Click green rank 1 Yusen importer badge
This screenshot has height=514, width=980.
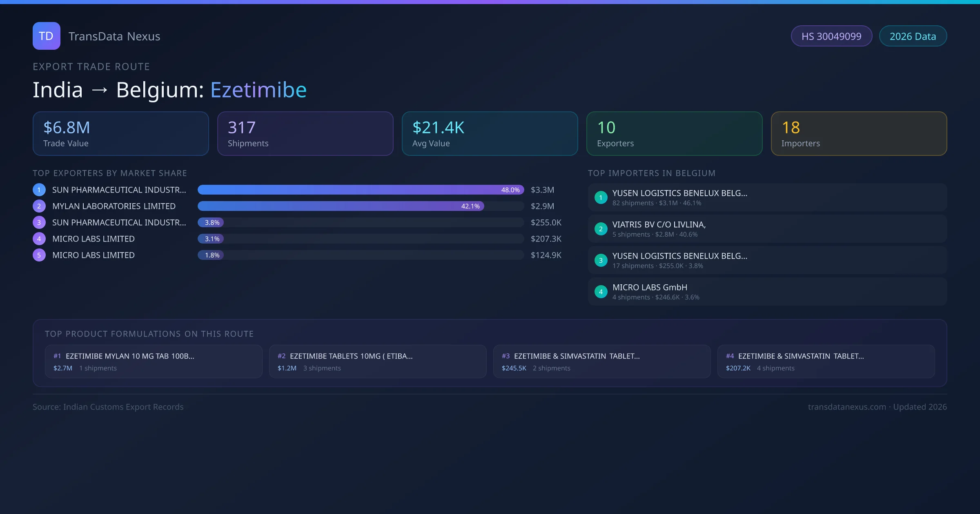601,197
